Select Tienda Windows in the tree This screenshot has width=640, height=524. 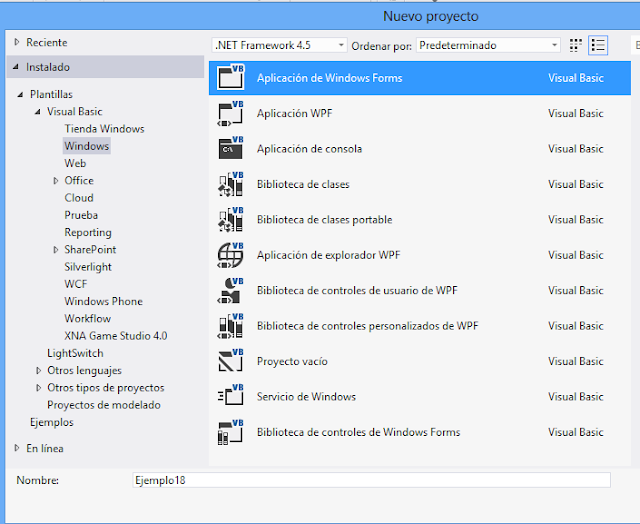click(x=104, y=129)
